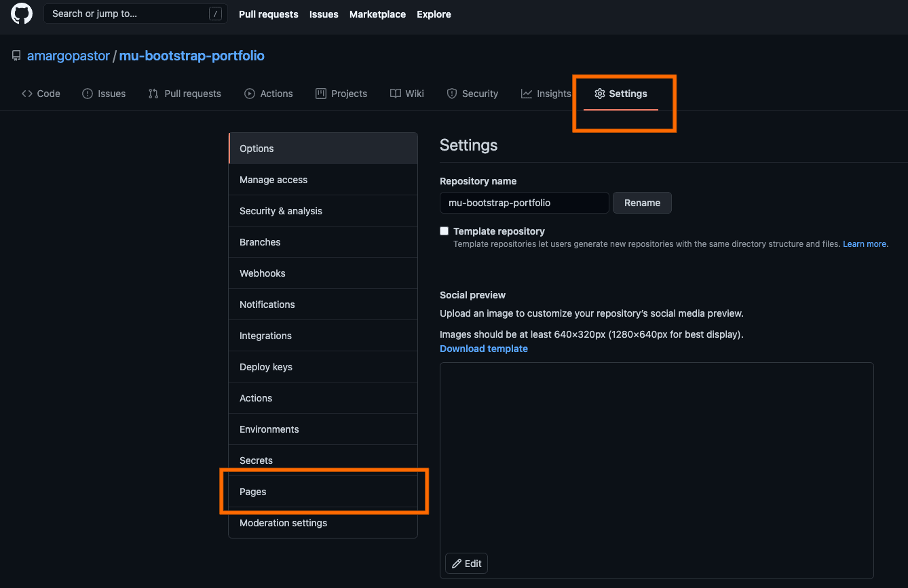
Task: Open the Insights tab
Action: tap(546, 94)
